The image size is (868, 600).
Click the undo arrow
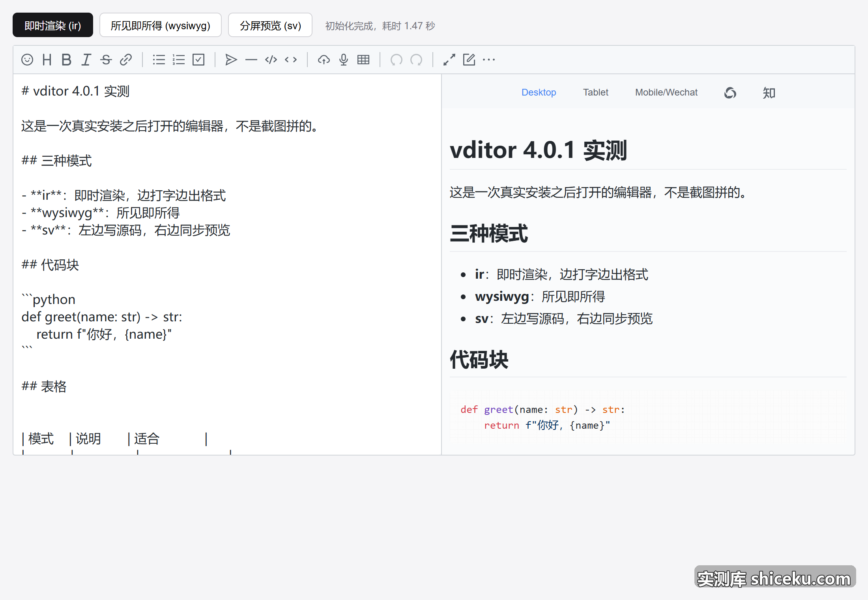pos(397,60)
